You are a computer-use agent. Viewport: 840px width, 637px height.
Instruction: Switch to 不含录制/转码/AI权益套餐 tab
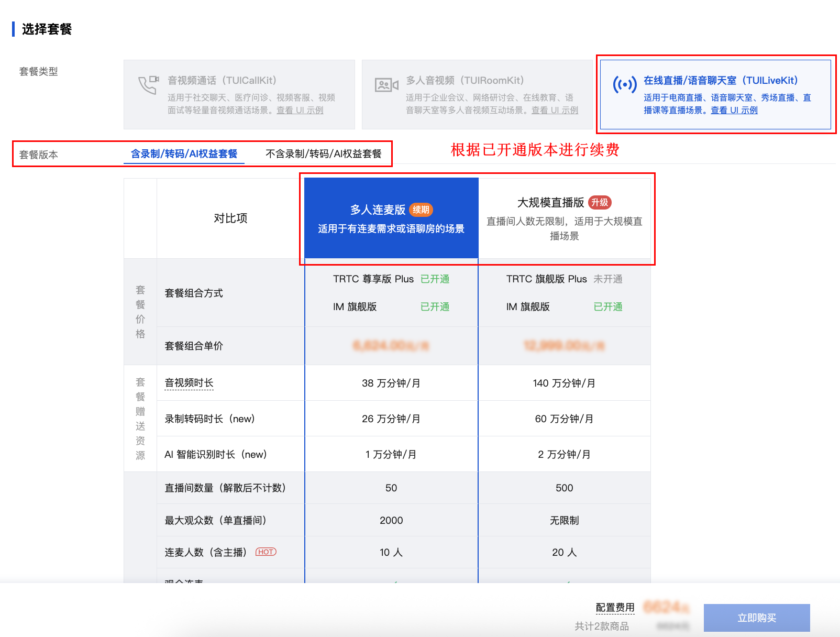pos(323,154)
